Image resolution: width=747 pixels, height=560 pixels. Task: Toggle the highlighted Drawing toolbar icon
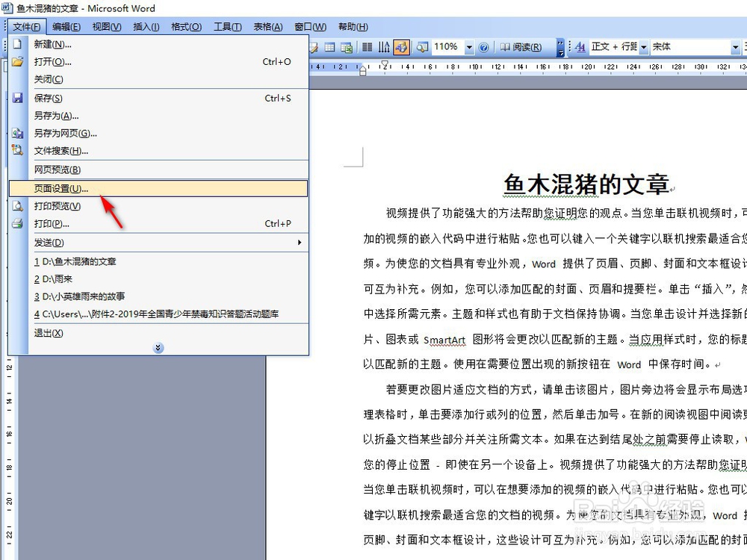[401, 47]
